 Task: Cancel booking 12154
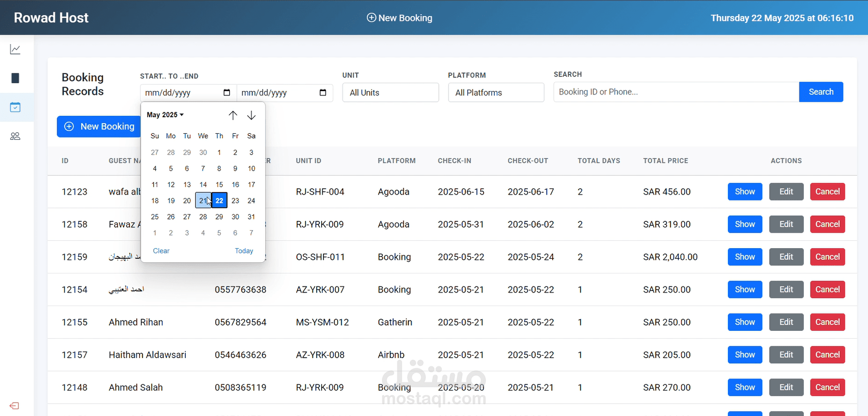(x=828, y=289)
